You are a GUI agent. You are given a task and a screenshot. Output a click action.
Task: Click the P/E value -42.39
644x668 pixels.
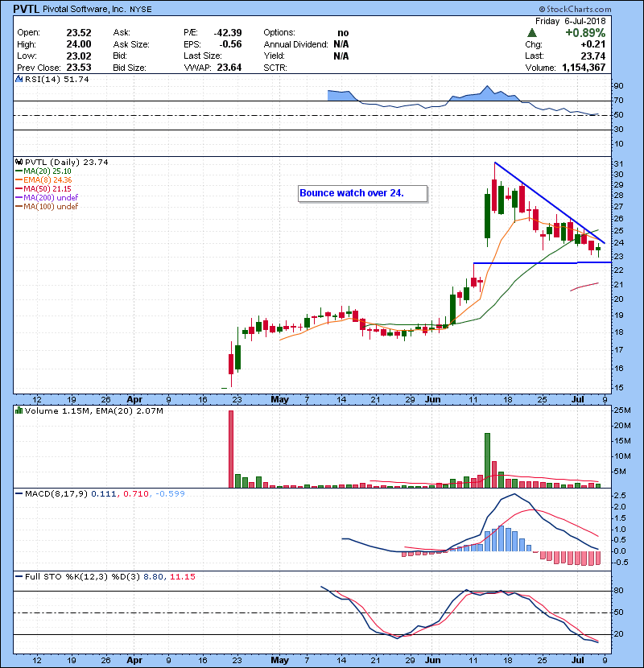click(x=228, y=32)
